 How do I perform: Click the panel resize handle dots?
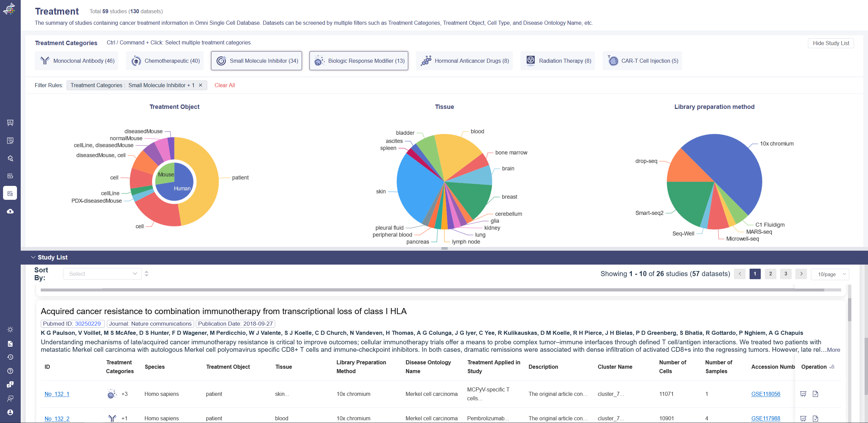pos(445,249)
